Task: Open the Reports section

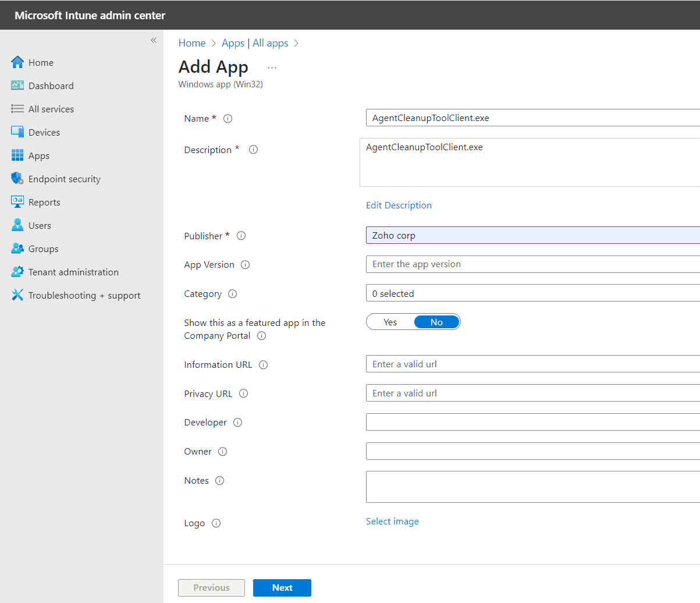Action: coord(44,202)
